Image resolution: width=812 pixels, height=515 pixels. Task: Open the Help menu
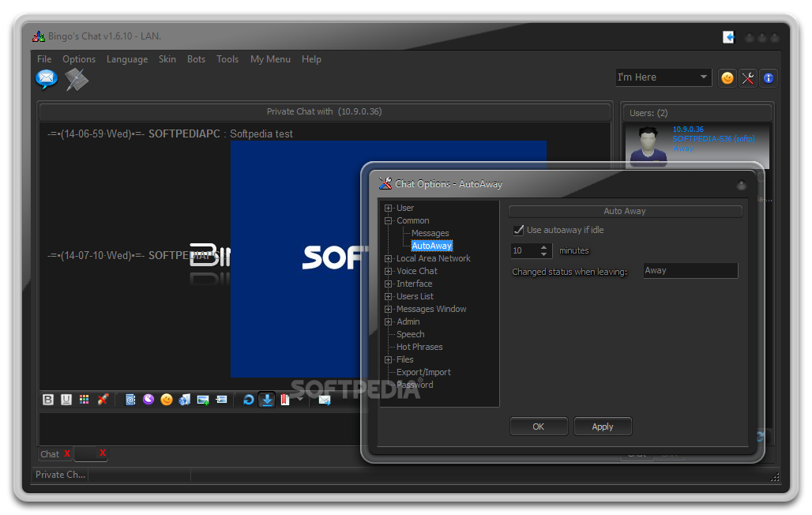point(312,59)
